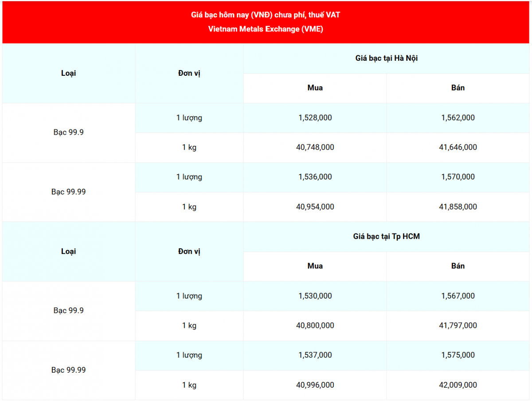Click Tp HCM buy price 40,800,000
The height and width of the screenshot is (401, 532).
(315, 326)
